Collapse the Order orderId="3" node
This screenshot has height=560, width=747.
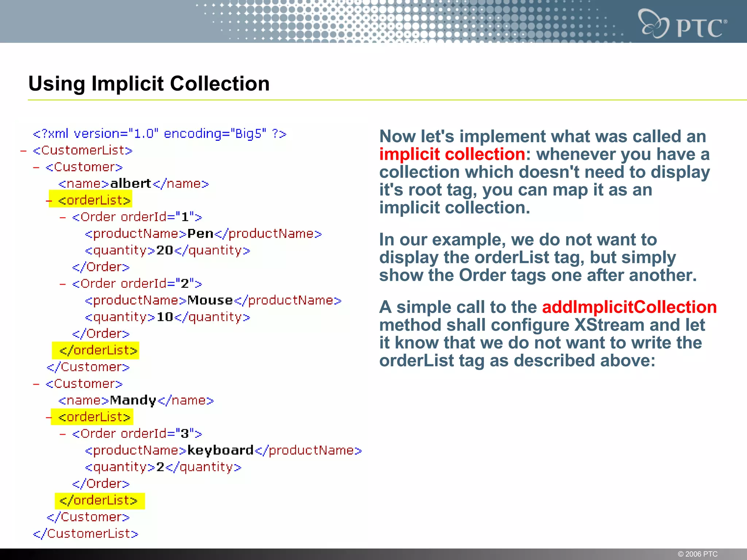pos(63,434)
